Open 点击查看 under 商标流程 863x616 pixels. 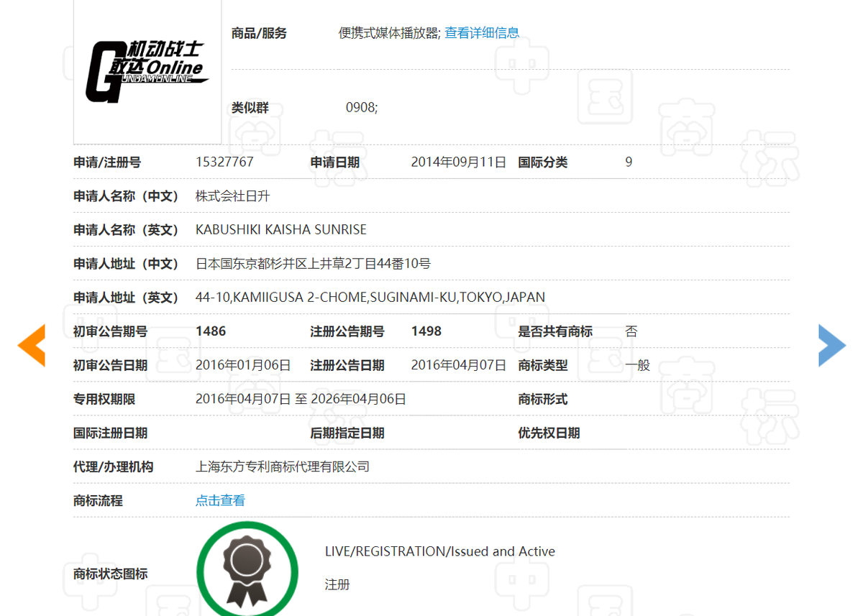[219, 500]
